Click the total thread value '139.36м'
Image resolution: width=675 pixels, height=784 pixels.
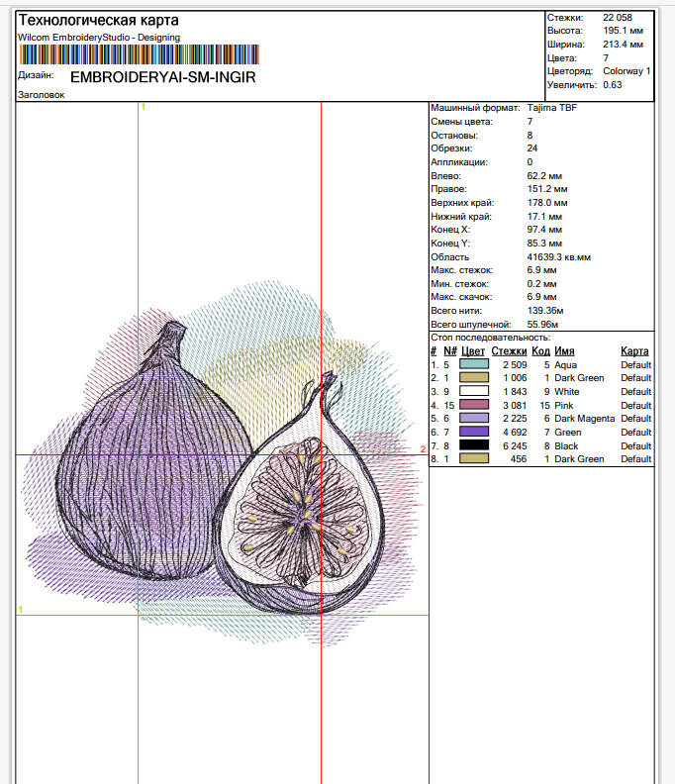(x=545, y=311)
